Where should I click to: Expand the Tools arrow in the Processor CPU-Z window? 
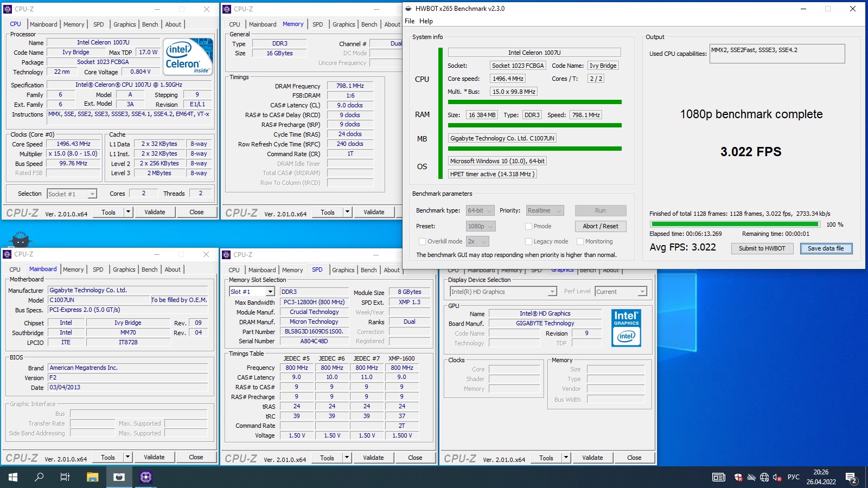(x=129, y=212)
